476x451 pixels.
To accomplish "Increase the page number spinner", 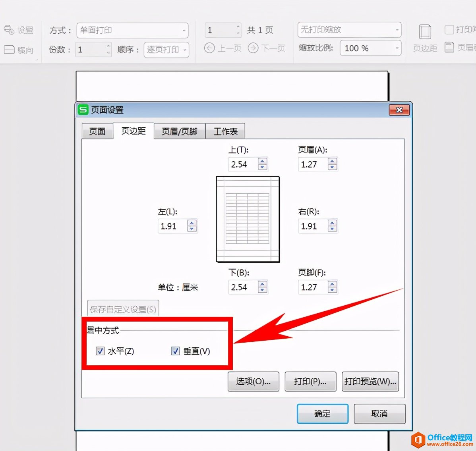I will point(238,26).
